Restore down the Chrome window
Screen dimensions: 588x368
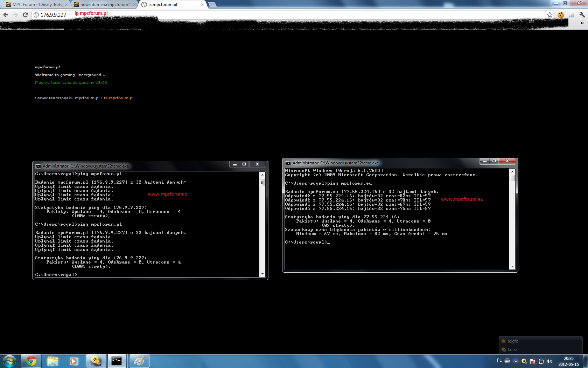[x=565, y=3]
